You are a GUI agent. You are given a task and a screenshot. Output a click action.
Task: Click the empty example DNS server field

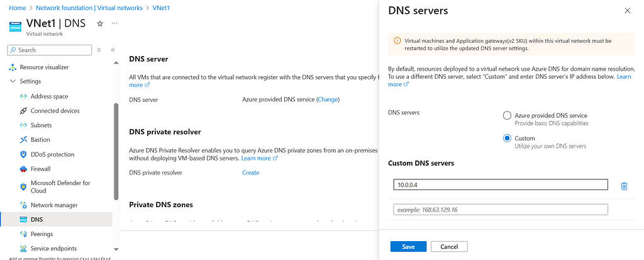pos(500,210)
